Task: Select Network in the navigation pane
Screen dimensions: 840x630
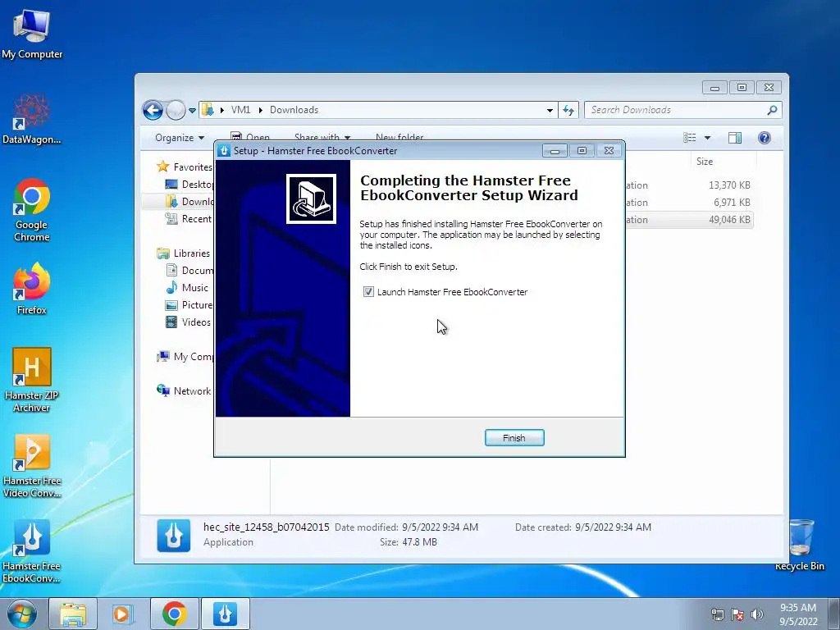Action: [184, 391]
